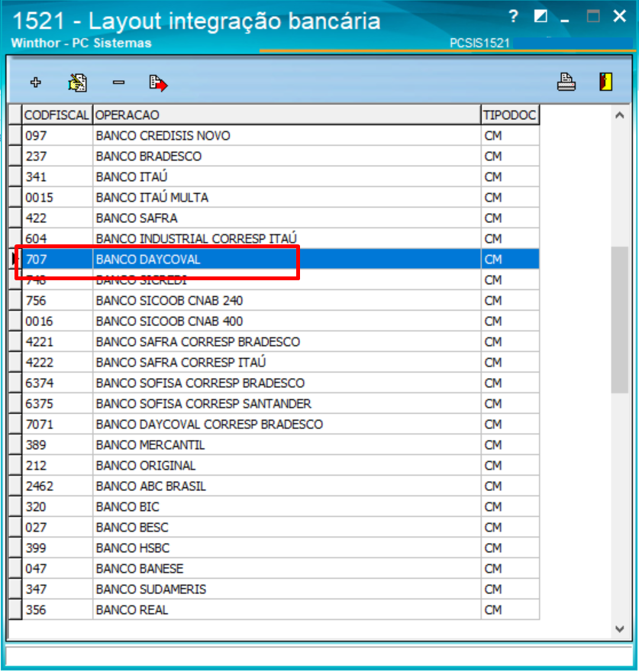Select row BANCO INDUSTRIAL CORRESP ITAÚ

[273, 238]
